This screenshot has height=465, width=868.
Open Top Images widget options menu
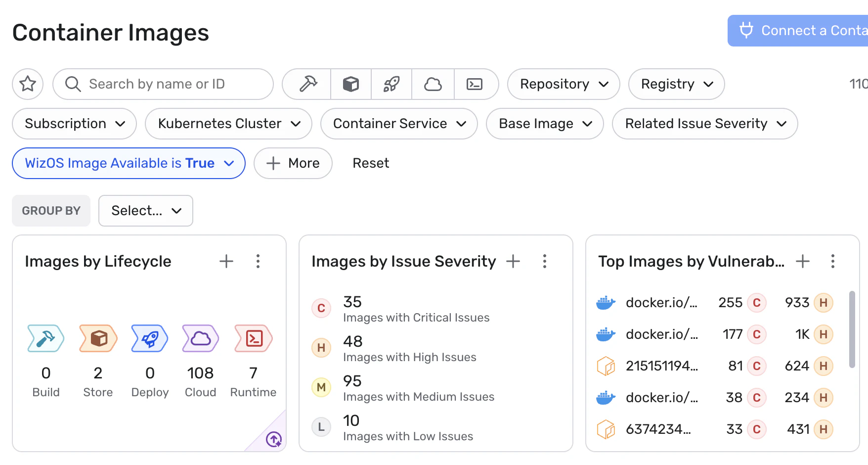(833, 261)
